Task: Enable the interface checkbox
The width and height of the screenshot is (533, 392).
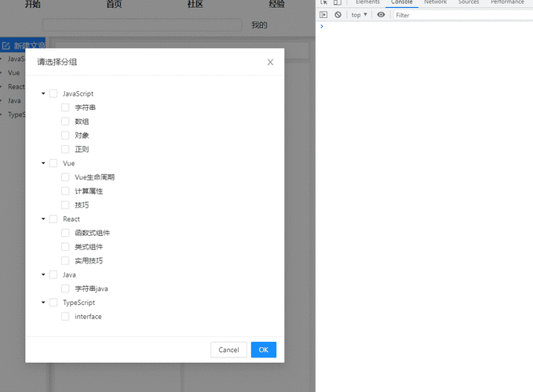Action: (x=66, y=317)
